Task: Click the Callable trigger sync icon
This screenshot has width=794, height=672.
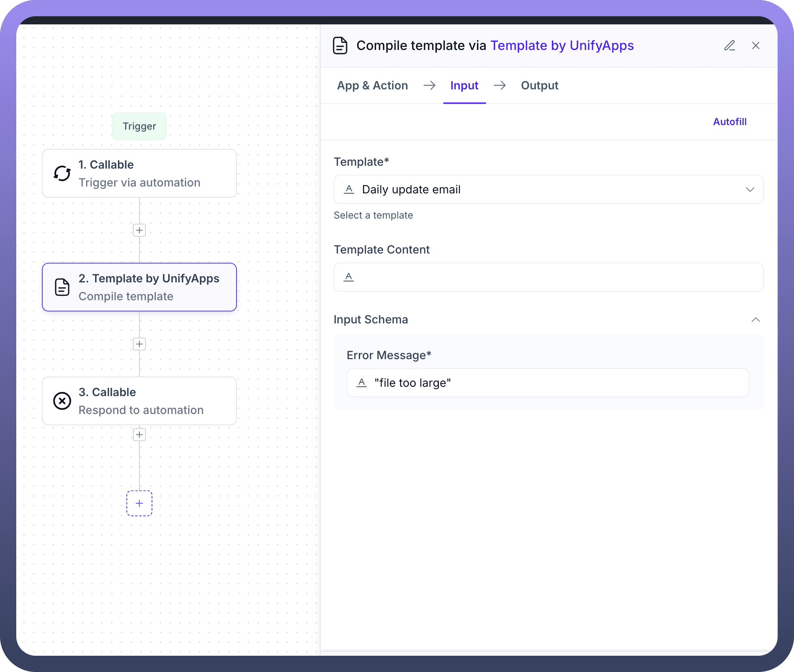Action: (x=62, y=173)
